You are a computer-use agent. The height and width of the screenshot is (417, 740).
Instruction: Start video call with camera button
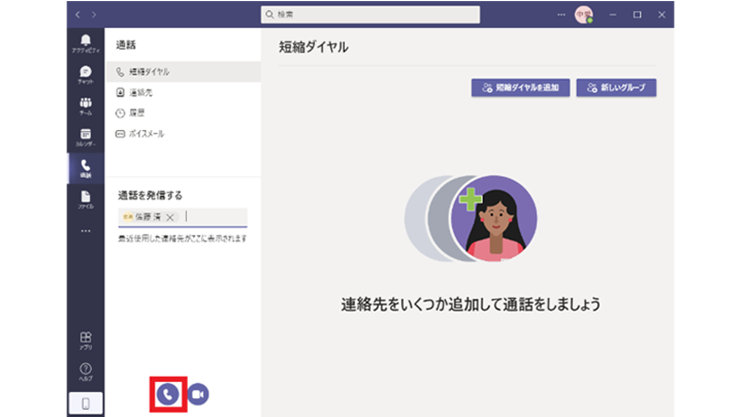point(198,394)
